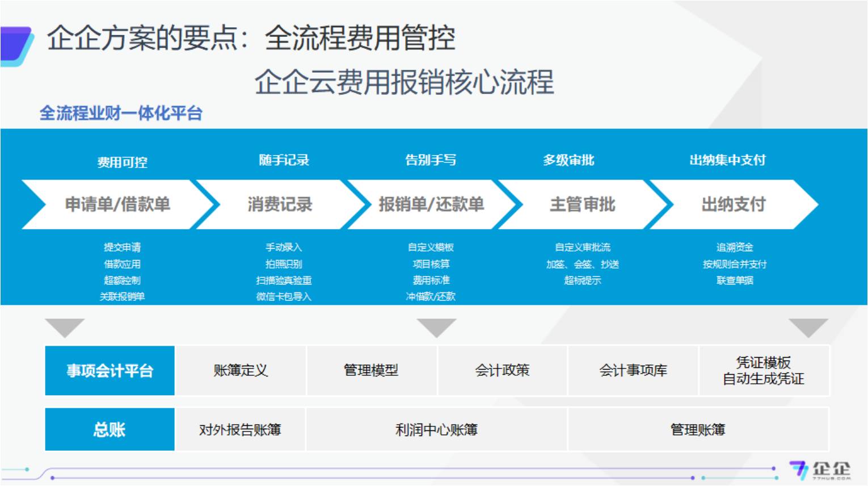Open the 会计事项库 cell
This screenshot has width=868, height=486.
(x=633, y=371)
